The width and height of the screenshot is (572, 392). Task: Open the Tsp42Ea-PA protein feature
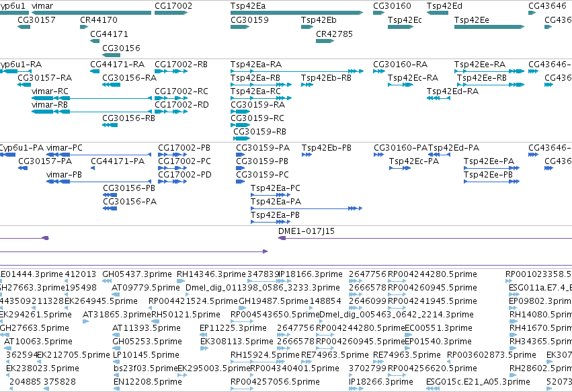click(307, 208)
